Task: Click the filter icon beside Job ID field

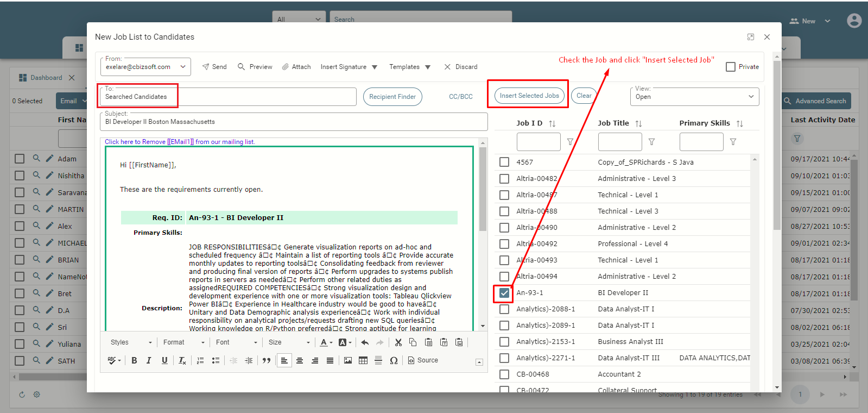Action: pyautogui.click(x=570, y=142)
